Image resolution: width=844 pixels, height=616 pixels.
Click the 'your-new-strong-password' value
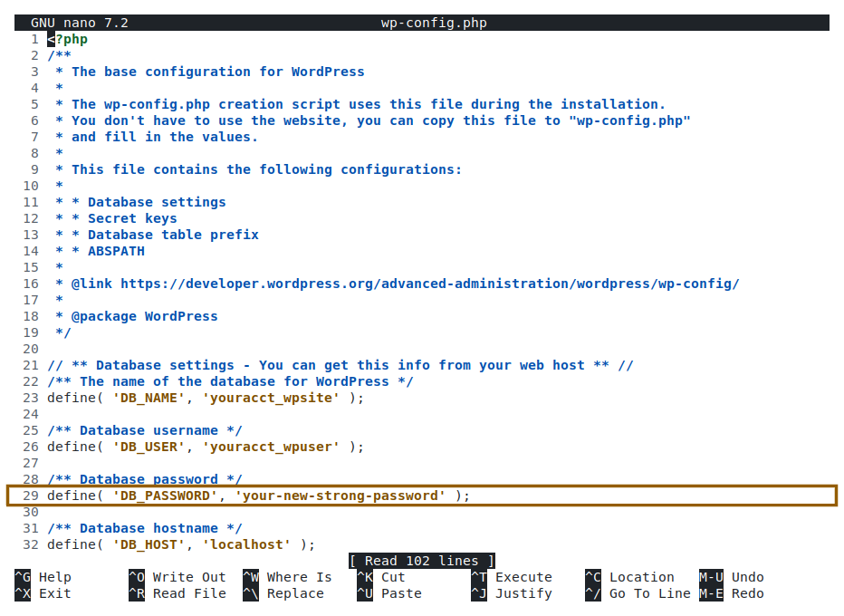340,496
